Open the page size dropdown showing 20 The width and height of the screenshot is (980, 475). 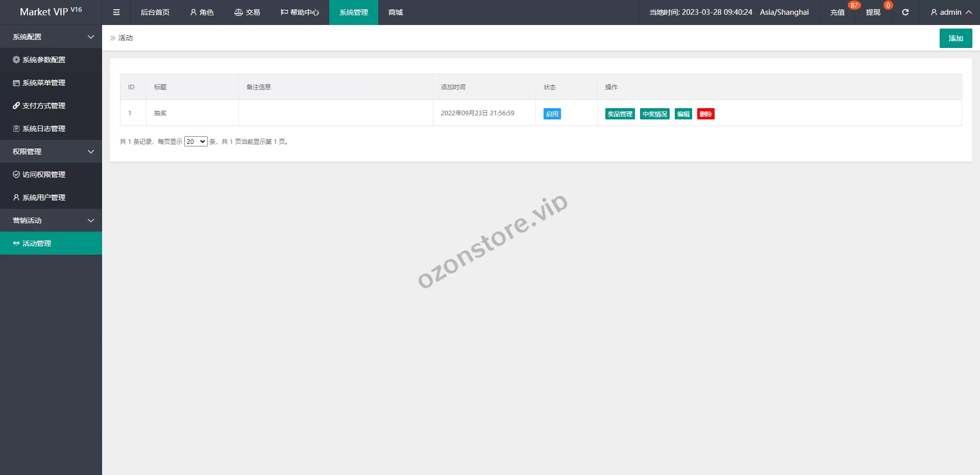pos(195,142)
